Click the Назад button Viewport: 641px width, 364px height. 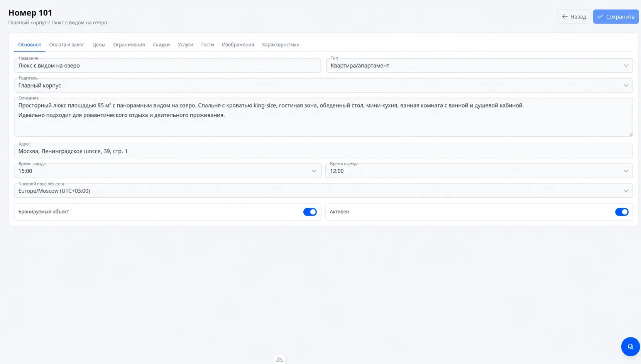click(574, 17)
